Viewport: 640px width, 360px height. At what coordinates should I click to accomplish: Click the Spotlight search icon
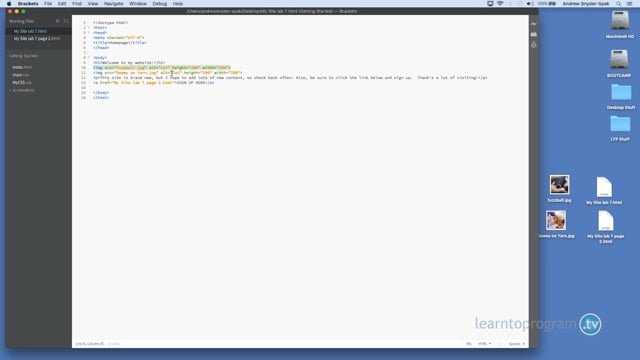click(619, 4)
